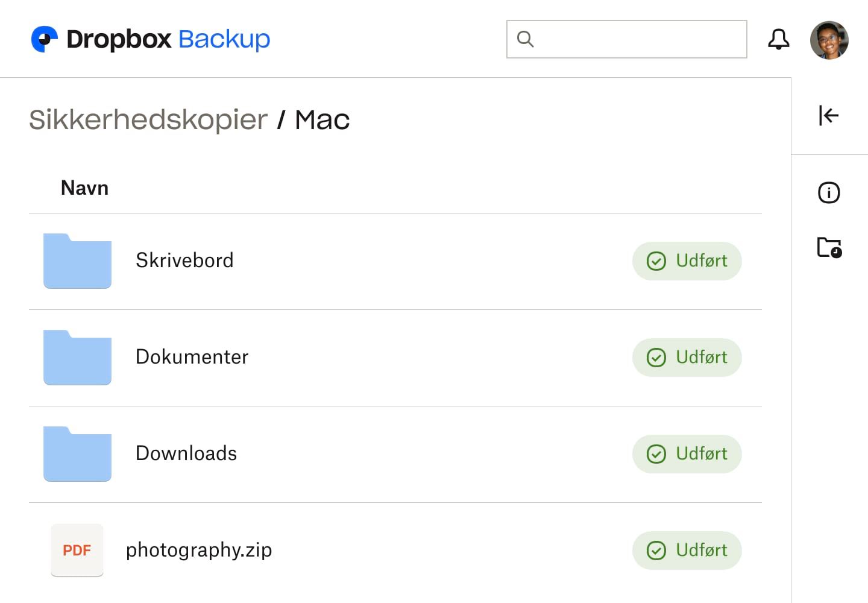Open the user profile avatar

click(x=829, y=40)
